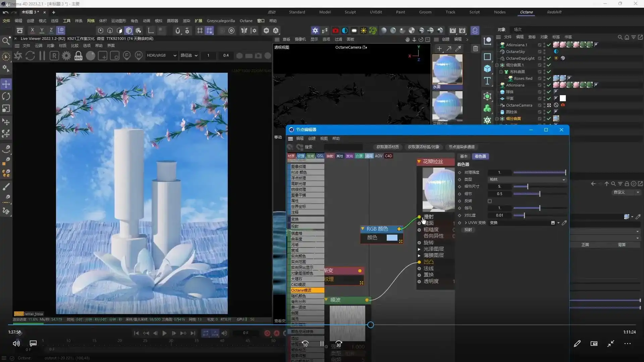Click the OctaneDayLight sun icon in the object list
This screenshot has height=362, width=644.
556,58
